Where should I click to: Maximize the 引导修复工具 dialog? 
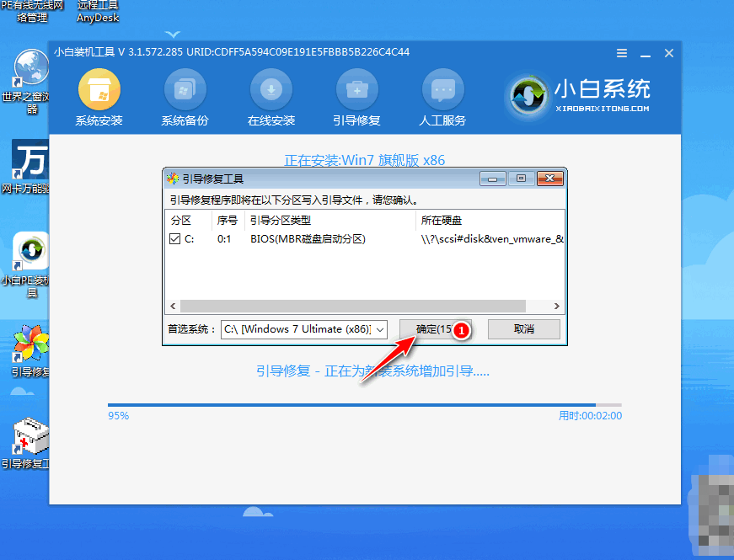point(521,179)
